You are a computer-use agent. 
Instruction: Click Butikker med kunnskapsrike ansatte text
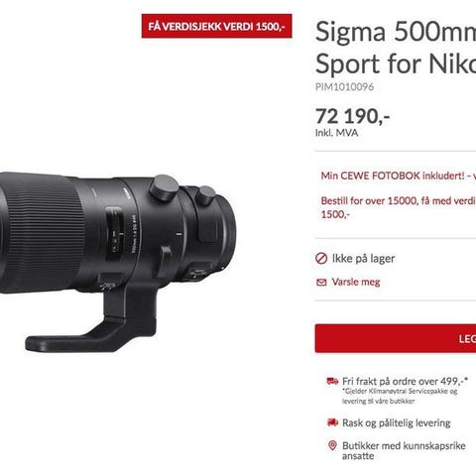click(x=404, y=450)
